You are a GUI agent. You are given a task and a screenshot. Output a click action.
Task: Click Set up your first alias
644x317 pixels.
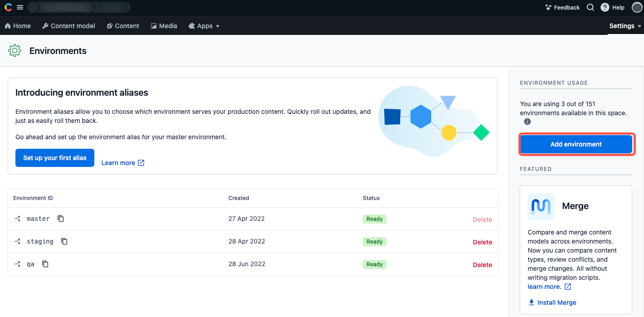[54, 158]
